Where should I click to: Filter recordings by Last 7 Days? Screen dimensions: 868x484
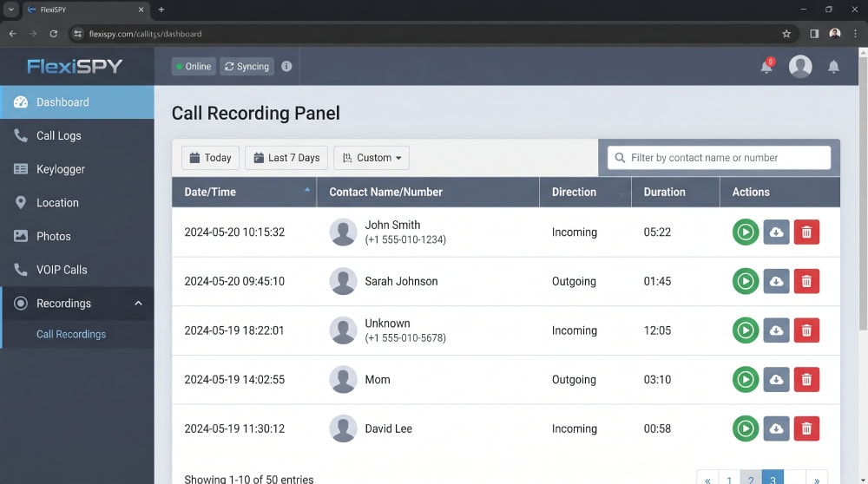(286, 158)
